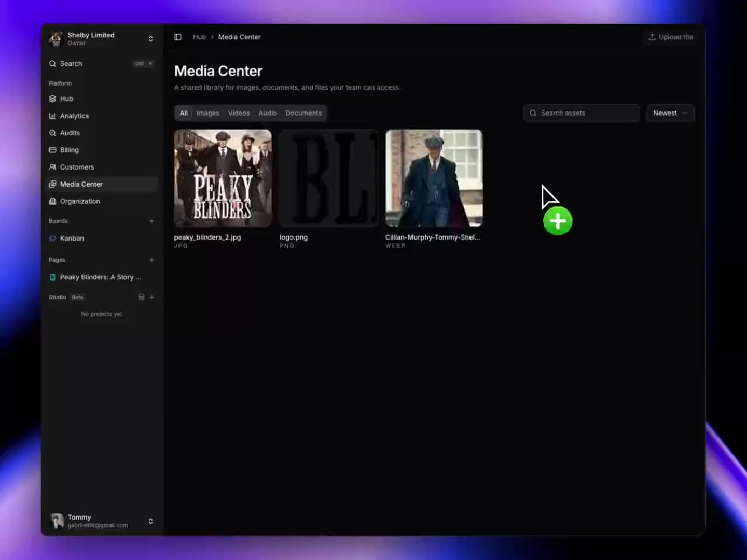Select Media Center in the sidebar
747x560 pixels.
(102, 184)
